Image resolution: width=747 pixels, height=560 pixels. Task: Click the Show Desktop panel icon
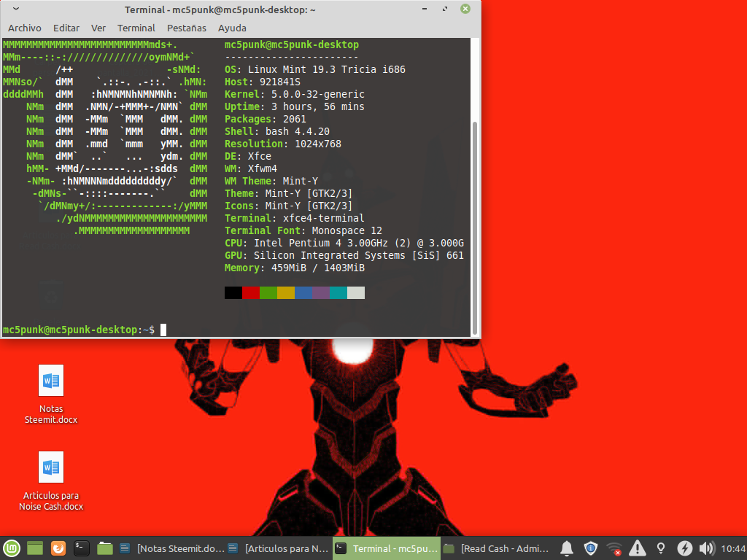click(x=35, y=548)
